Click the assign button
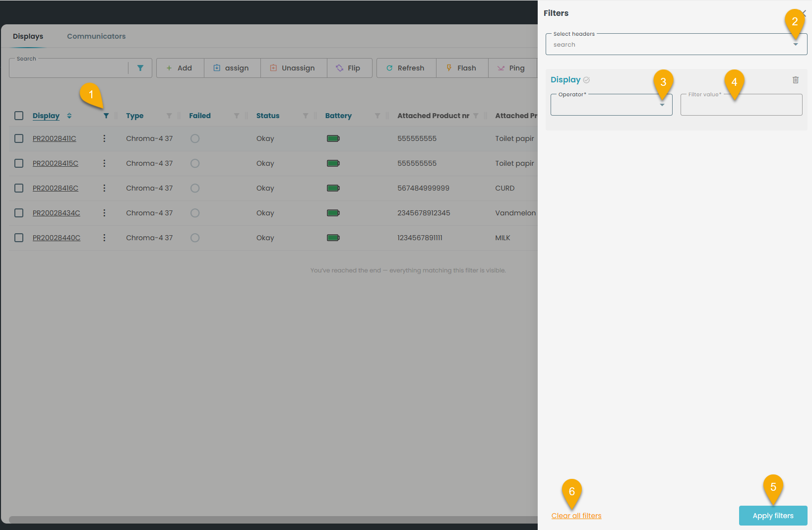Screen dimensions: 812x530 [232, 68]
